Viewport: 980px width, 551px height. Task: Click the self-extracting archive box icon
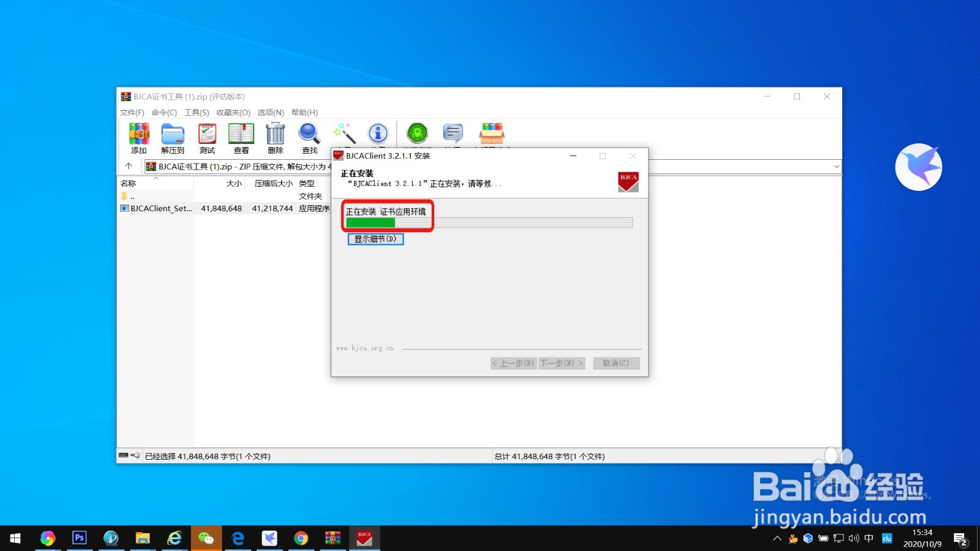(492, 133)
